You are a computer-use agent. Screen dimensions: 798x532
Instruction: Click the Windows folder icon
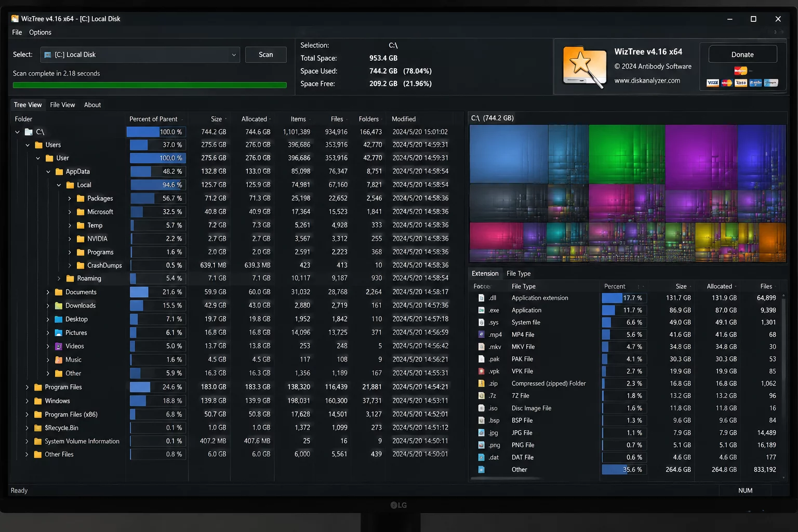[38, 401]
